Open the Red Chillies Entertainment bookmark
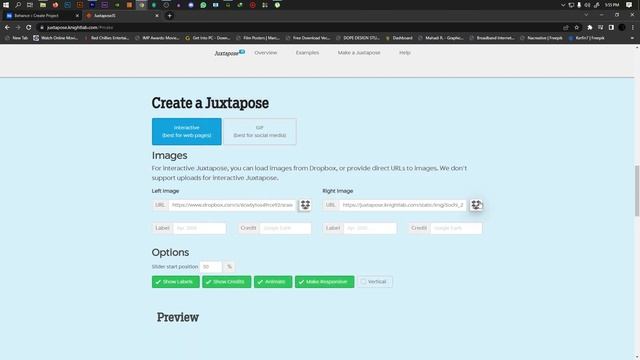This screenshot has height=360, width=640. pyautogui.click(x=107, y=38)
